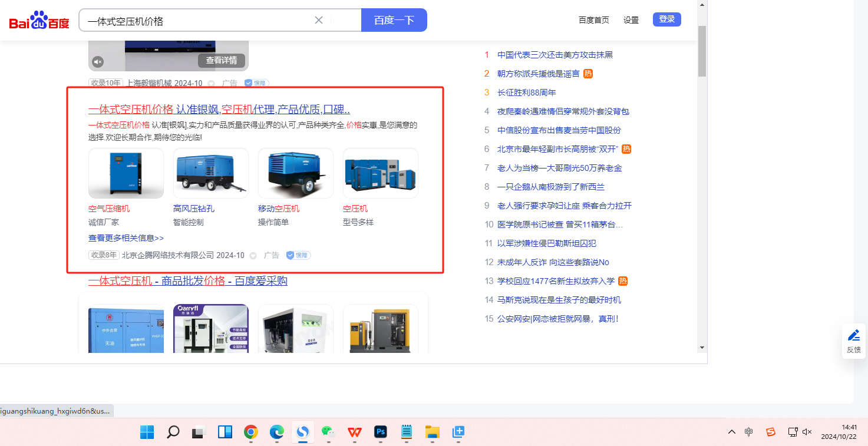Click the yellow compressor image in 爱采购
This screenshot has width=868, height=446.
point(381,328)
